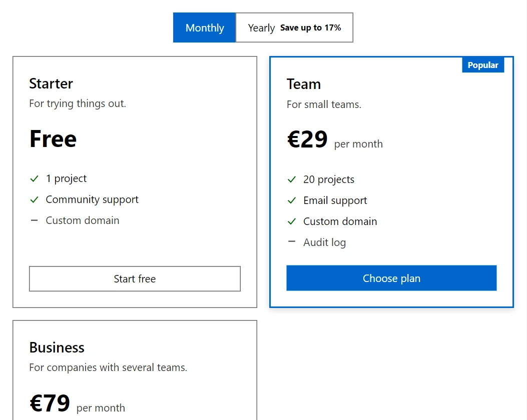Click the Business plan heading
Viewport: 527px width, 420px height.
(x=57, y=347)
